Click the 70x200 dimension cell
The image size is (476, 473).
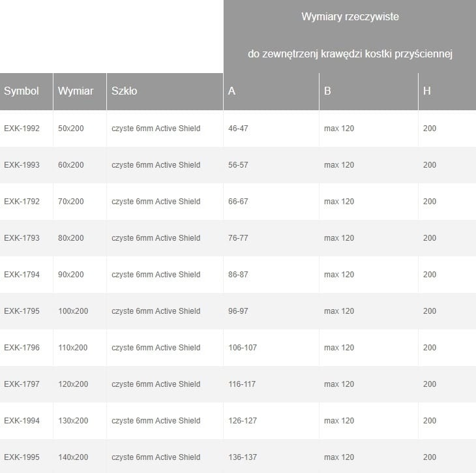[71, 202]
